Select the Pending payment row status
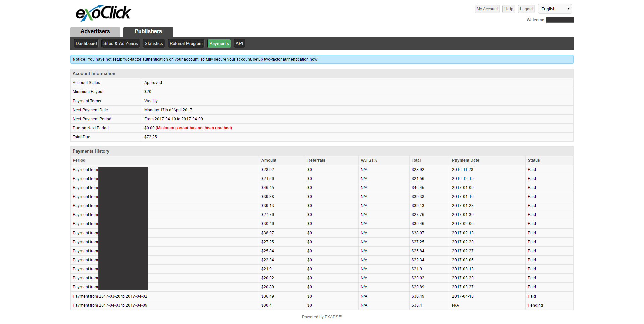This screenshot has width=644, height=324. [x=535, y=305]
